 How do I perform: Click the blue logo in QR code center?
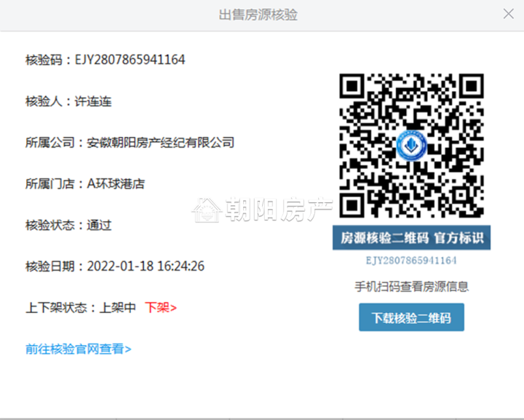[x=411, y=148]
